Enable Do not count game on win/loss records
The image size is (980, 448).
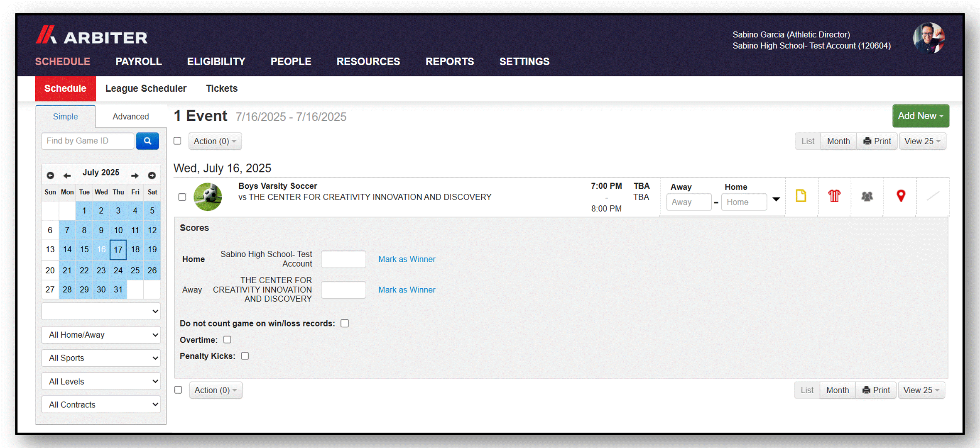pos(345,324)
